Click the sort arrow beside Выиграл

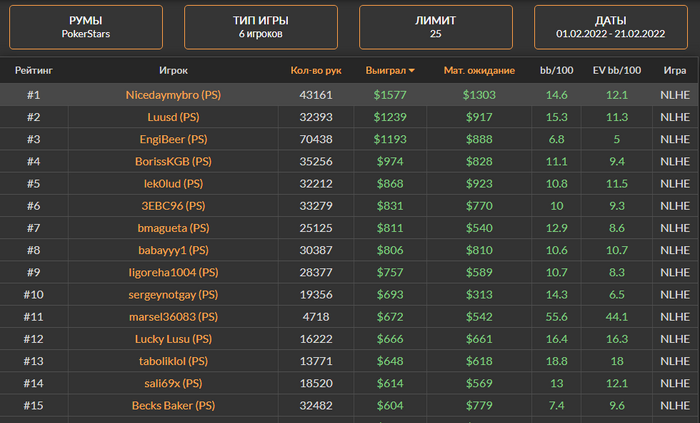(412, 71)
